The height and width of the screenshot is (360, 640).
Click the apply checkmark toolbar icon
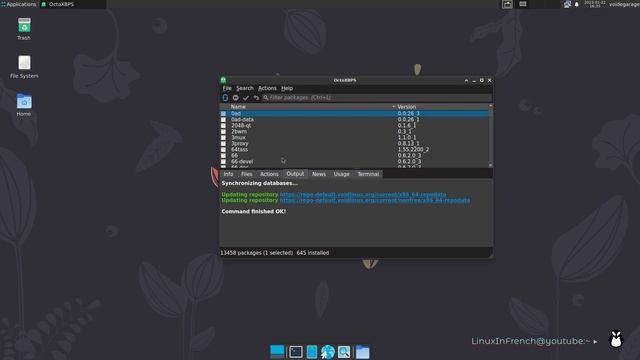coord(246,98)
